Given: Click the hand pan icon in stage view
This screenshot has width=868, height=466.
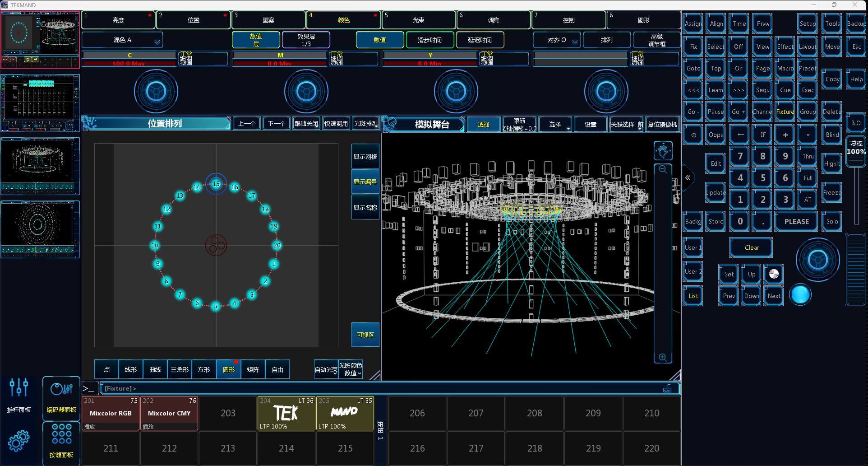Looking at the screenshot, I should (663, 150).
